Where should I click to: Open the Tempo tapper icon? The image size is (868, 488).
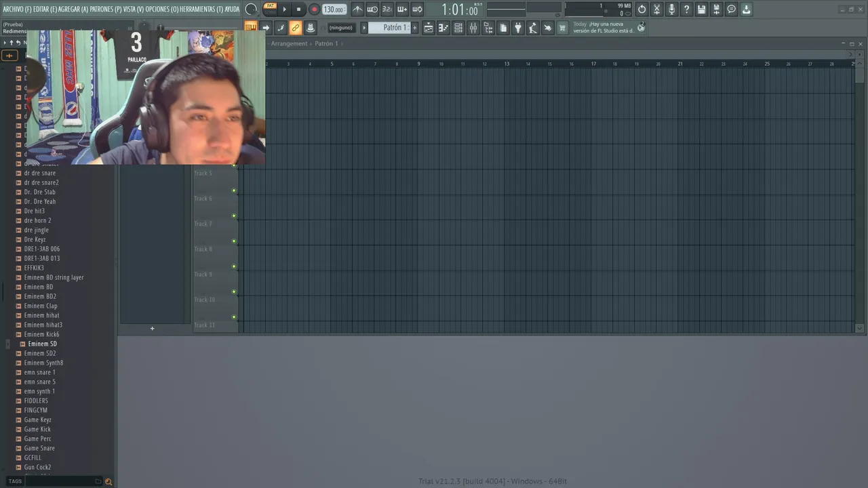click(x=532, y=28)
